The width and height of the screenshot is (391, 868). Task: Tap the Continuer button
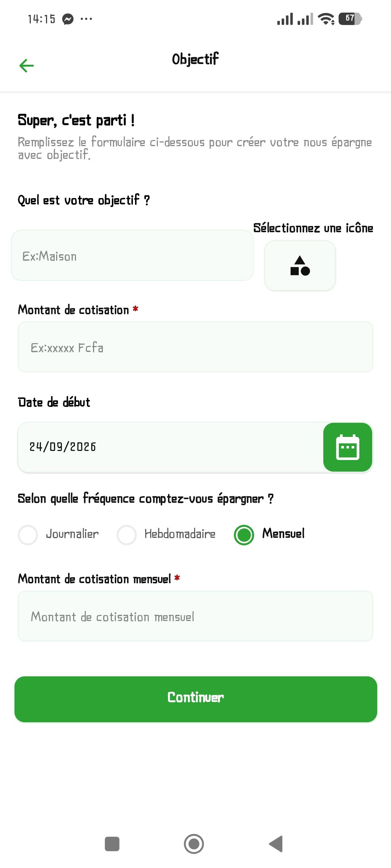coord(195,699)
